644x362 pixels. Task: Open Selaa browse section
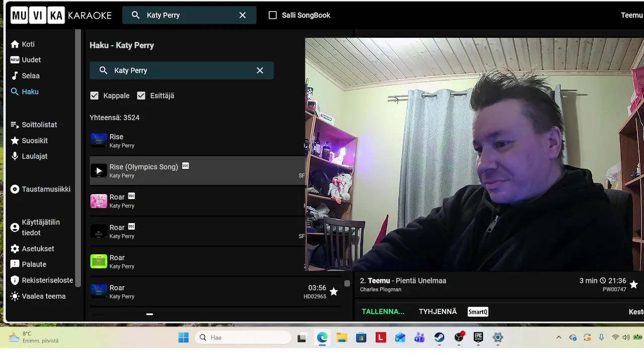pyautogui.click(x=25, y=76)
